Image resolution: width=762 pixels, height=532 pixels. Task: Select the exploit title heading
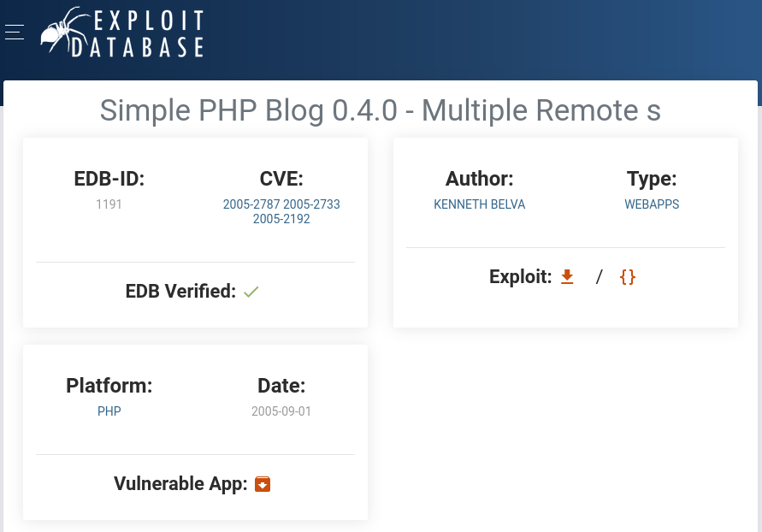(x=381, y=110)
